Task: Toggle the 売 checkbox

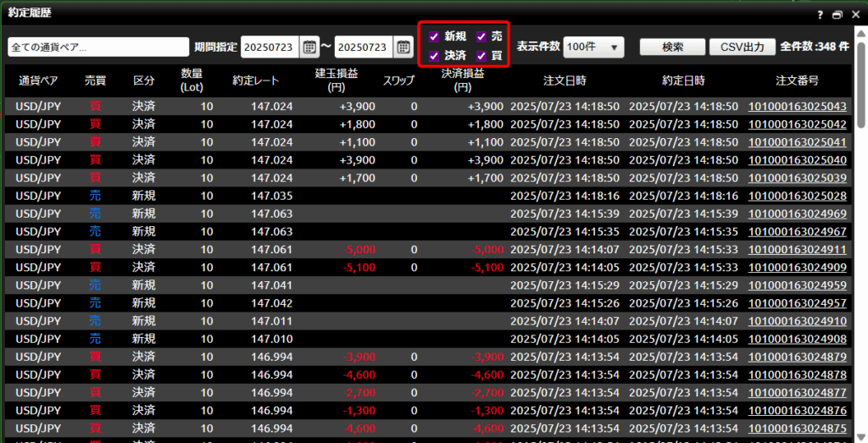Action: coord(481,36)
